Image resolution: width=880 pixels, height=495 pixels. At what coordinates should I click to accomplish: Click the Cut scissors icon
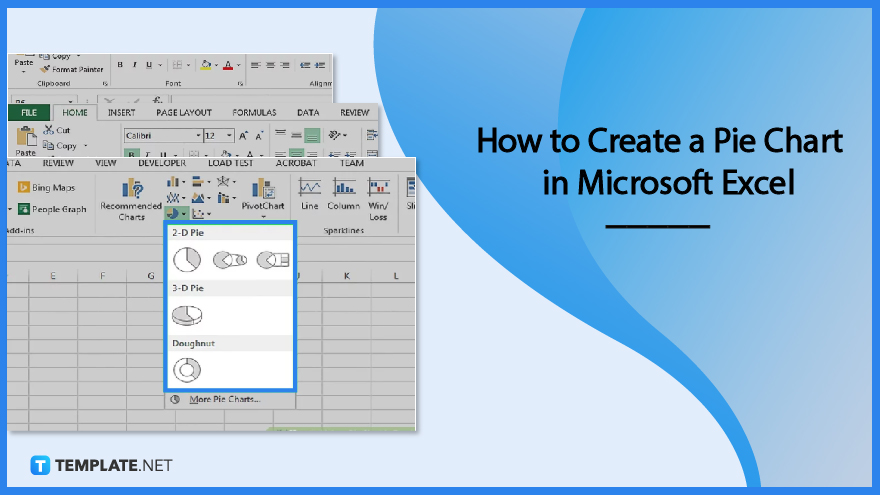coord(49,130)
